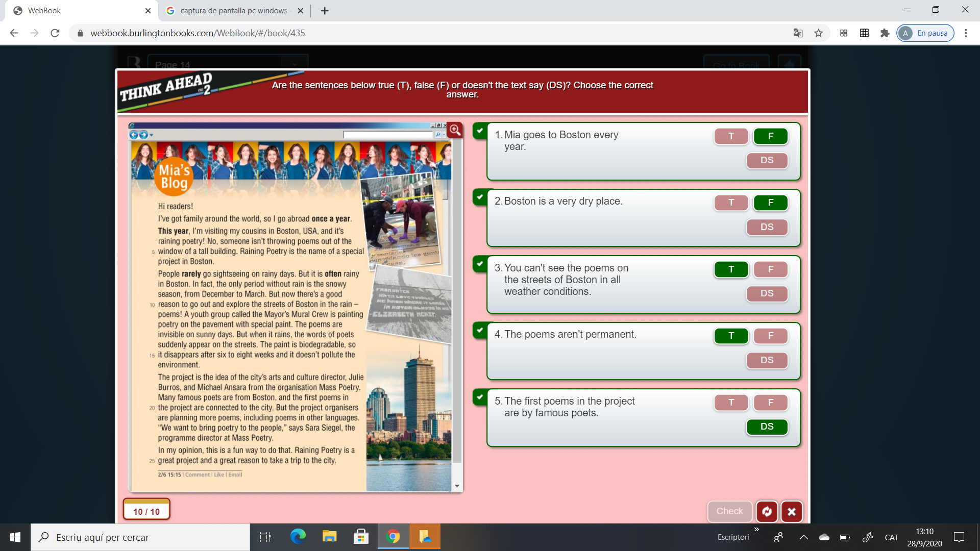Bookmark this page with the star icon

[819, 33]
